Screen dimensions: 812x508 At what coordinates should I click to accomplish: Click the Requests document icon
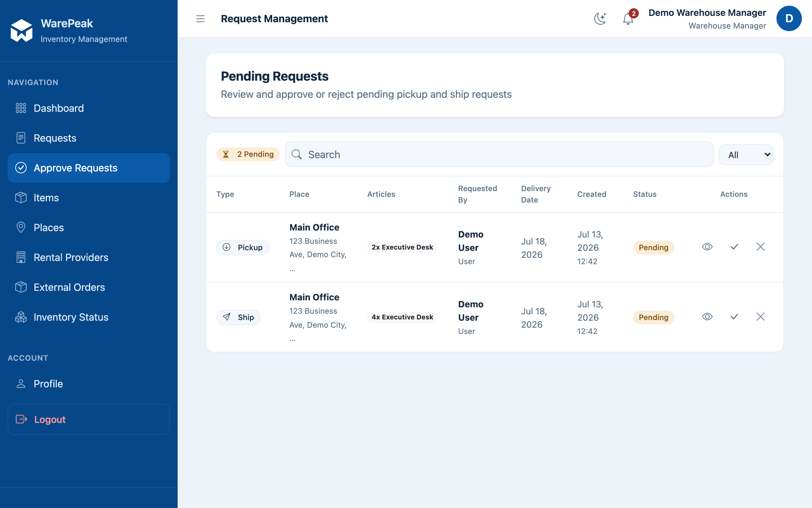[21, 138]
